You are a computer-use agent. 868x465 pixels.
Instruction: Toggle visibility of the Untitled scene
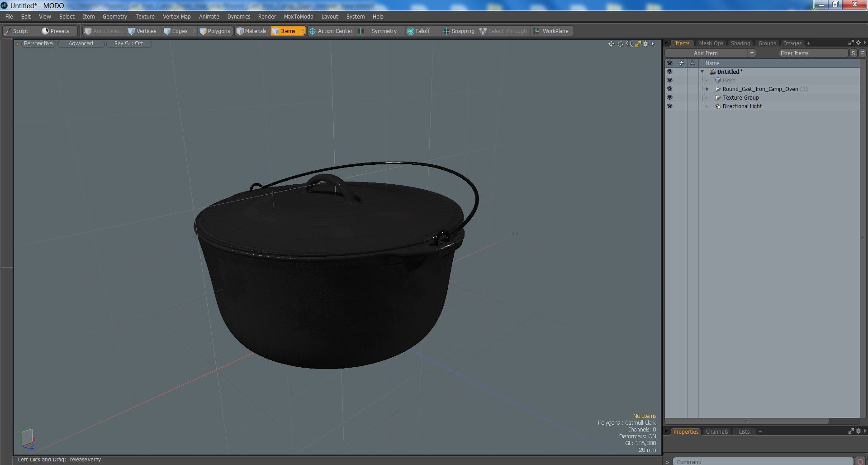tap(669, 72)
